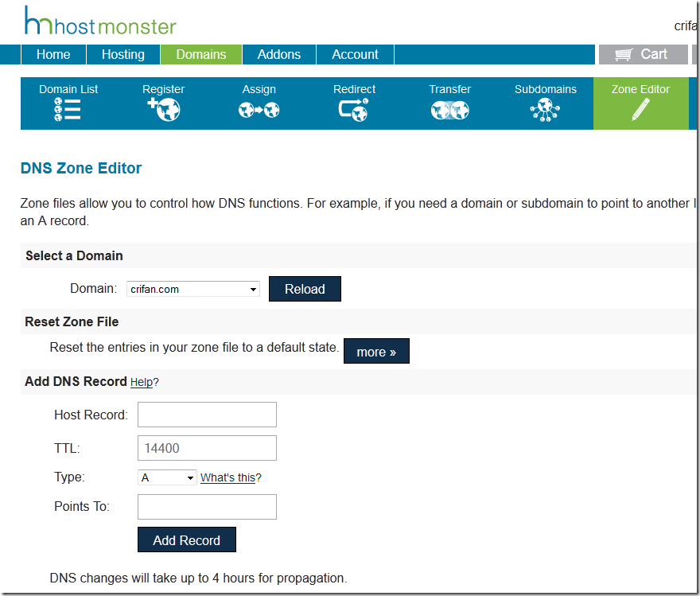
Task: Open the Account tab
Action: point(355,54)
